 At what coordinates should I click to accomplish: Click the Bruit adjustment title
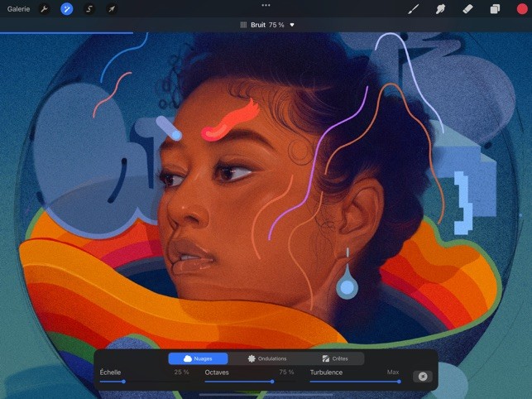click(x=258, y=25)
